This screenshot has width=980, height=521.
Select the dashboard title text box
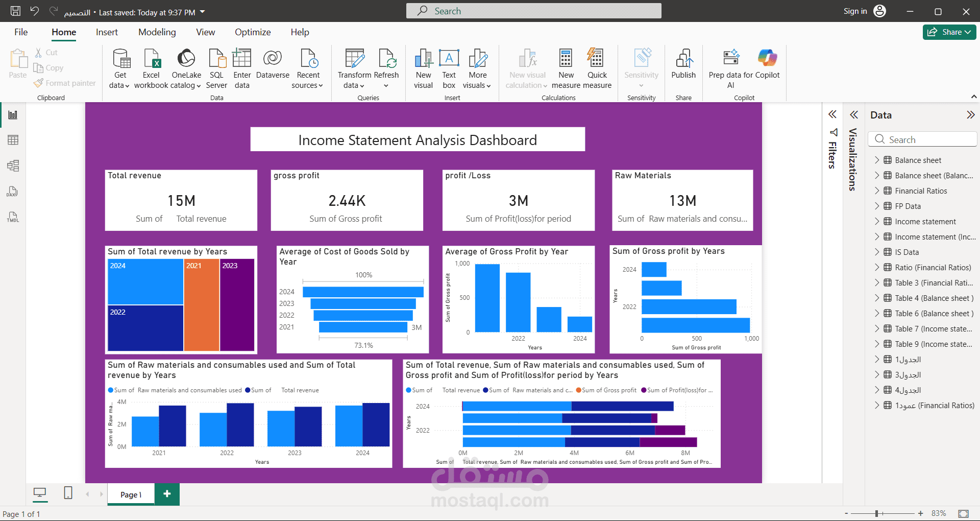pos(418,139)
